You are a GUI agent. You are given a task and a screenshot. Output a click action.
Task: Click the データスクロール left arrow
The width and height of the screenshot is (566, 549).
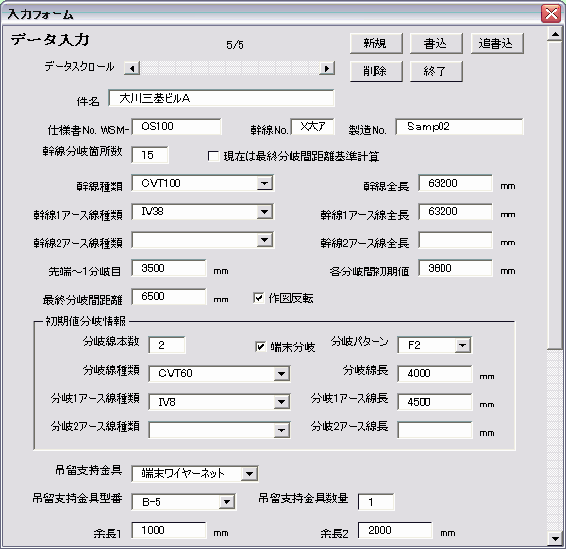(132, 68)
